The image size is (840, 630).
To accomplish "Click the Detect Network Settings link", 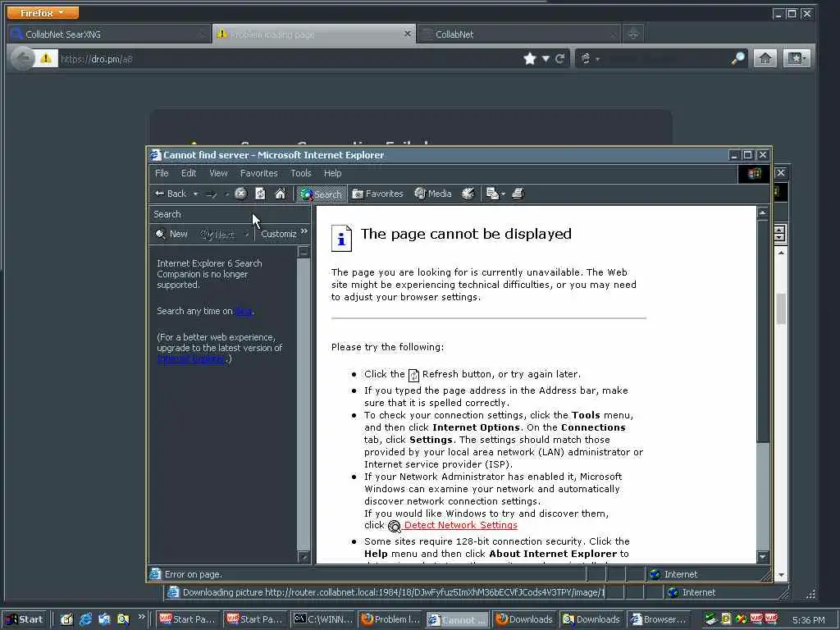I will [461, 526].
